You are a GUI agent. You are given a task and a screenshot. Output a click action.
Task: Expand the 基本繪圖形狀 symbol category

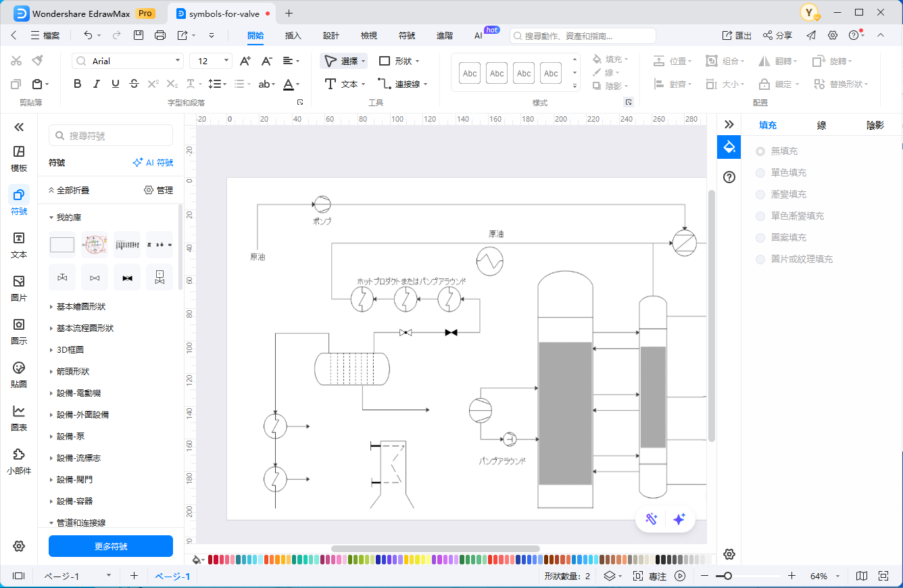coord(80,307)
